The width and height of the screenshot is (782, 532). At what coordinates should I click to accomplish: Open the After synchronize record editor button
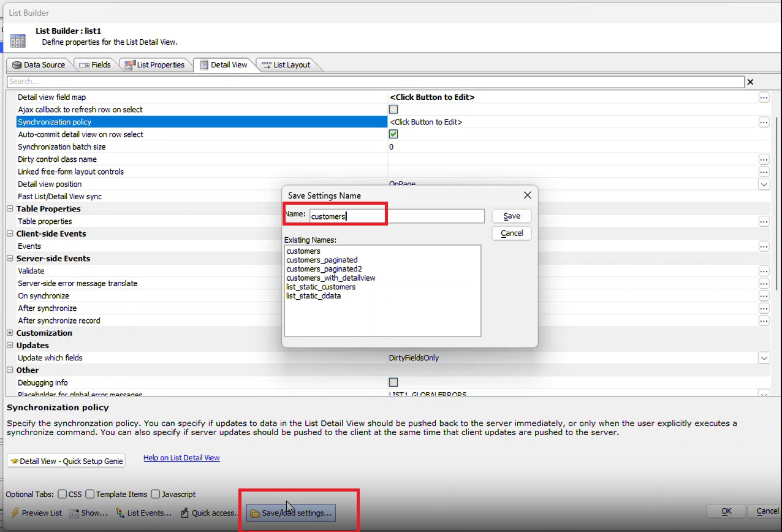click(x=764, y=321)
